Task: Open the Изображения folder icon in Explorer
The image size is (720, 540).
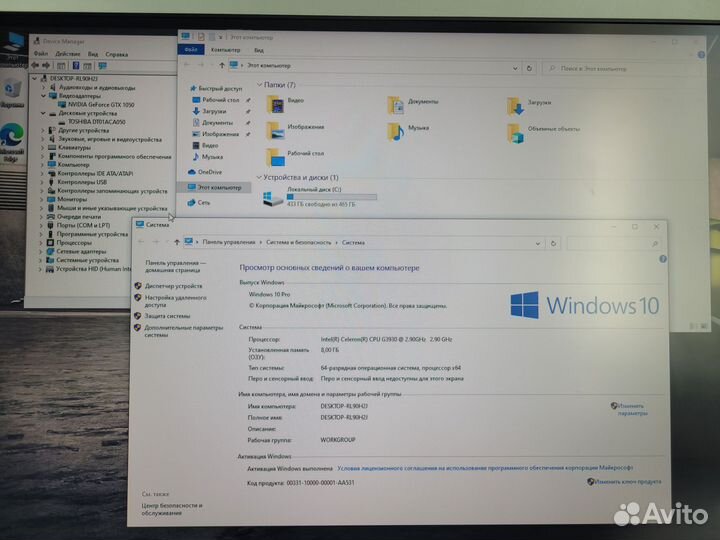Action: coord(275,131)
